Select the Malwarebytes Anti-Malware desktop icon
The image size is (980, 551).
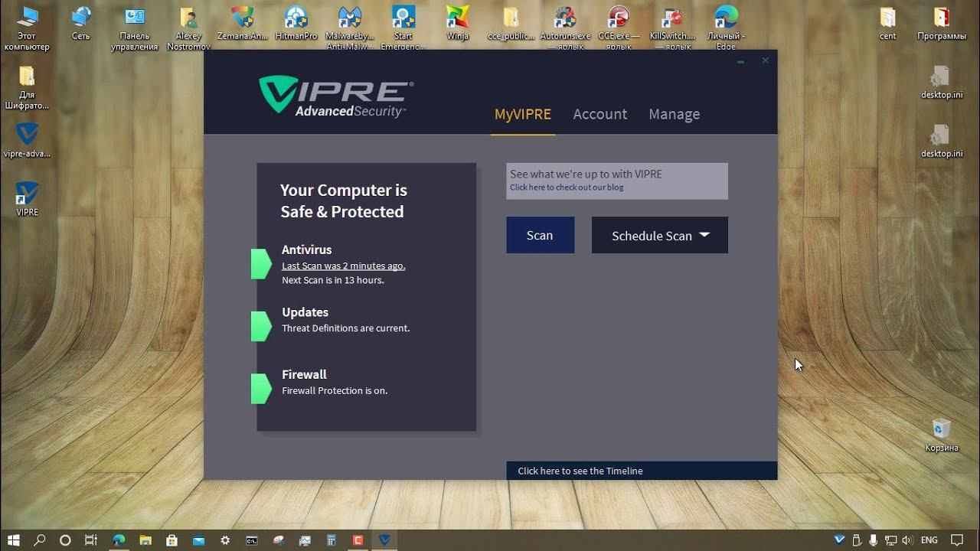tap(349, 28)
